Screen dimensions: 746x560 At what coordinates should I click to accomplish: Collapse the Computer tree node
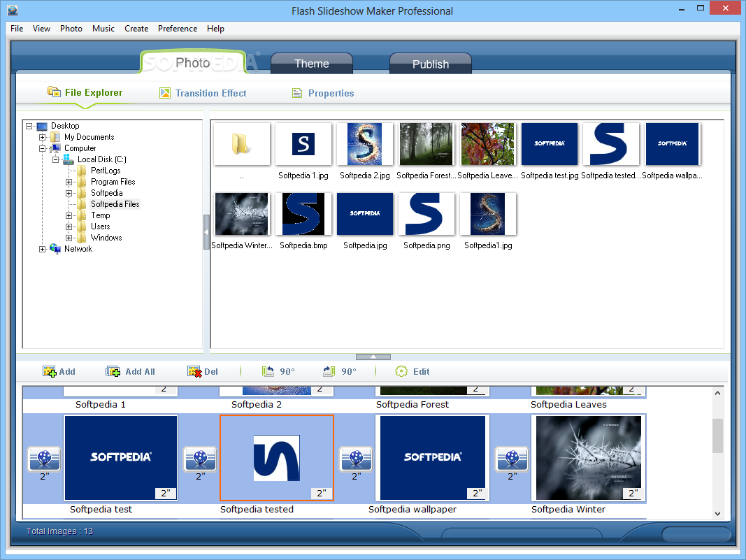point(43,148)
